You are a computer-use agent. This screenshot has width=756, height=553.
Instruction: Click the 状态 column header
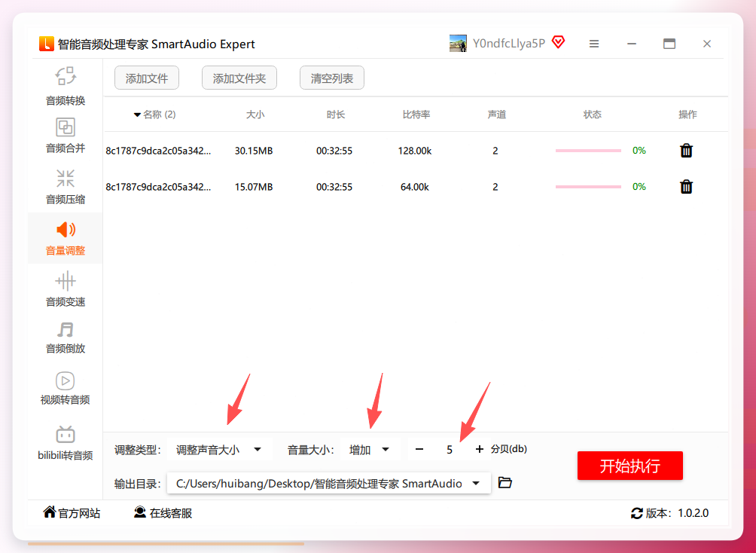tap(592, 115)
